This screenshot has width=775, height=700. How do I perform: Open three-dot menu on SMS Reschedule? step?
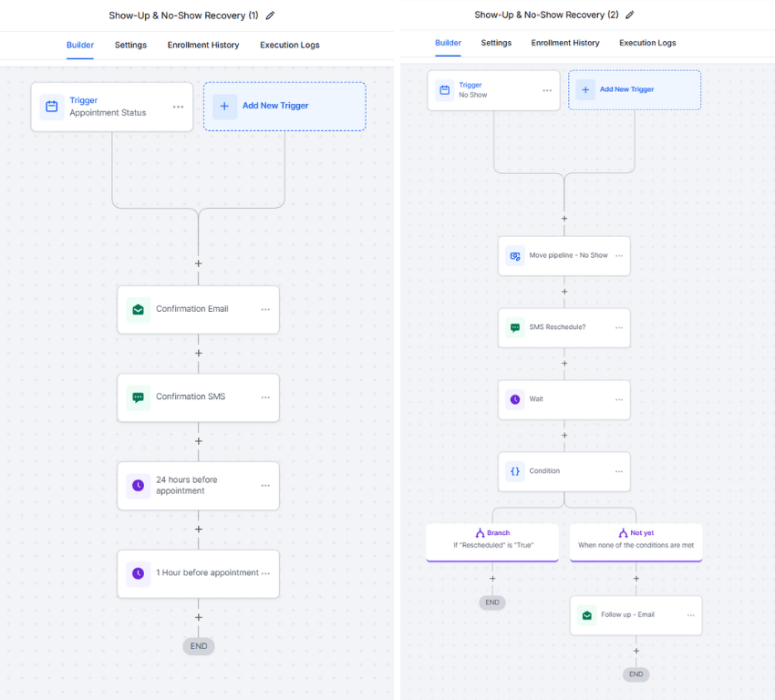[619, 327]
